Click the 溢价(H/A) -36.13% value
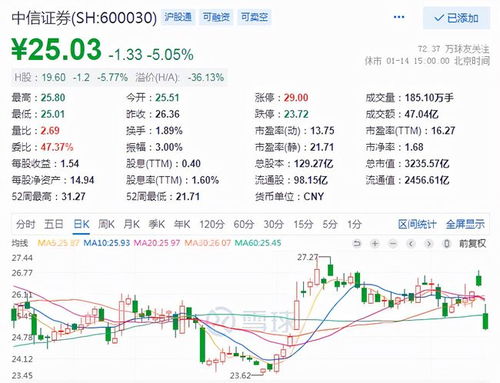 pos(206,78)
